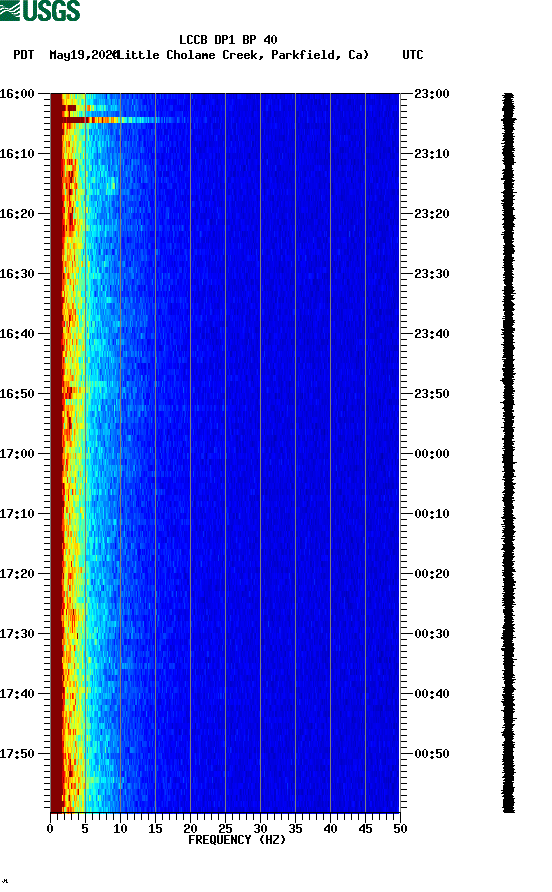Click the 'Little Cholame Creek, Parkfield, Ca' text

tap(243, 55)
